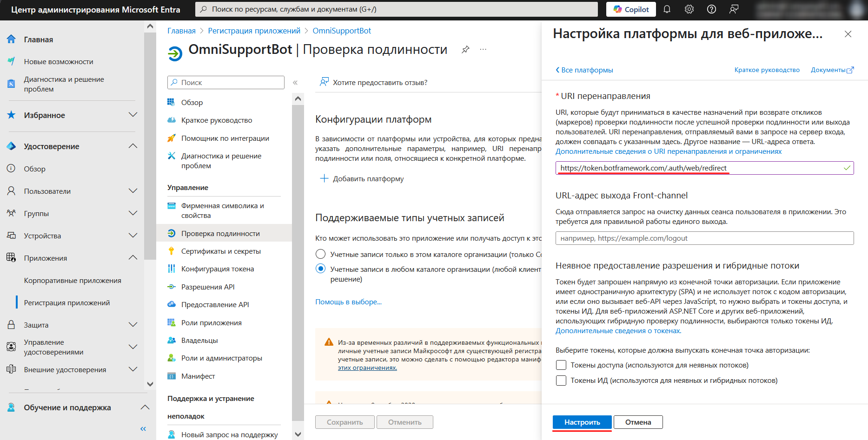Click the Настроить button
Screen dimensions: 868x440
tap(582, 422)
